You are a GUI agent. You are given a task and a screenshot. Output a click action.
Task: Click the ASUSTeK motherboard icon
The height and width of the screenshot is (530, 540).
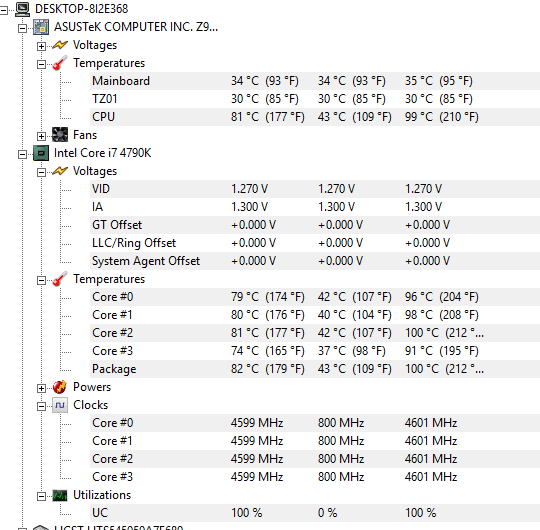point(41,27)
